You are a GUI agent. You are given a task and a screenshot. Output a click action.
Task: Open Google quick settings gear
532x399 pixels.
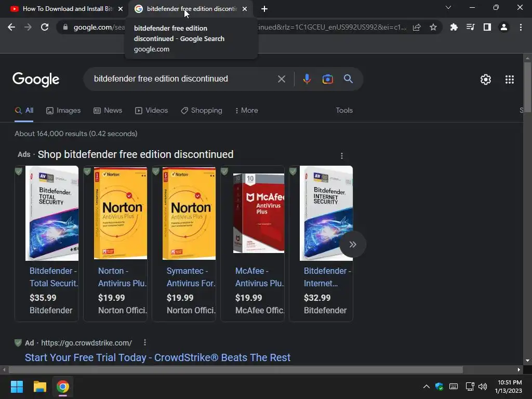[486, 79]
